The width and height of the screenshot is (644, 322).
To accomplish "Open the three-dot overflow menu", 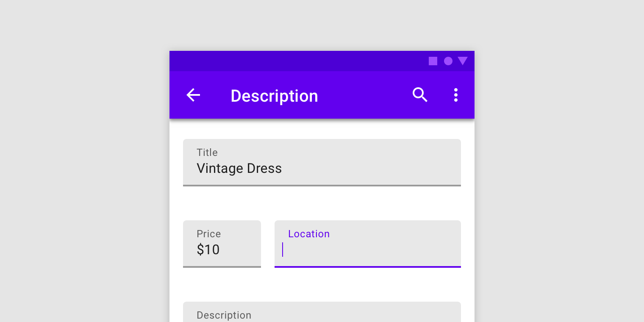I will [455, 95].
